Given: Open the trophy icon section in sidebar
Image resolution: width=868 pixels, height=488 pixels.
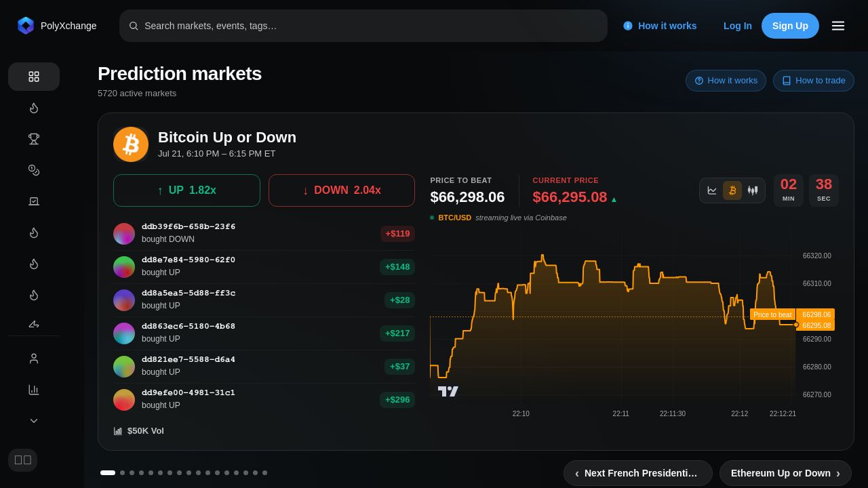Looking at the screenshot, I should 34,139.
